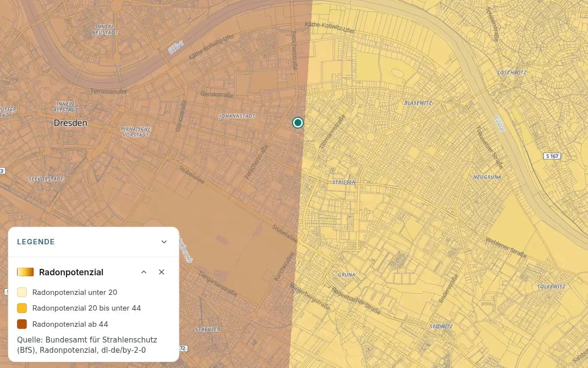Collapse the Radonpotenzial layer legend entries
Image resolution: width=588 pixels, height=368 pixels.
144,272
